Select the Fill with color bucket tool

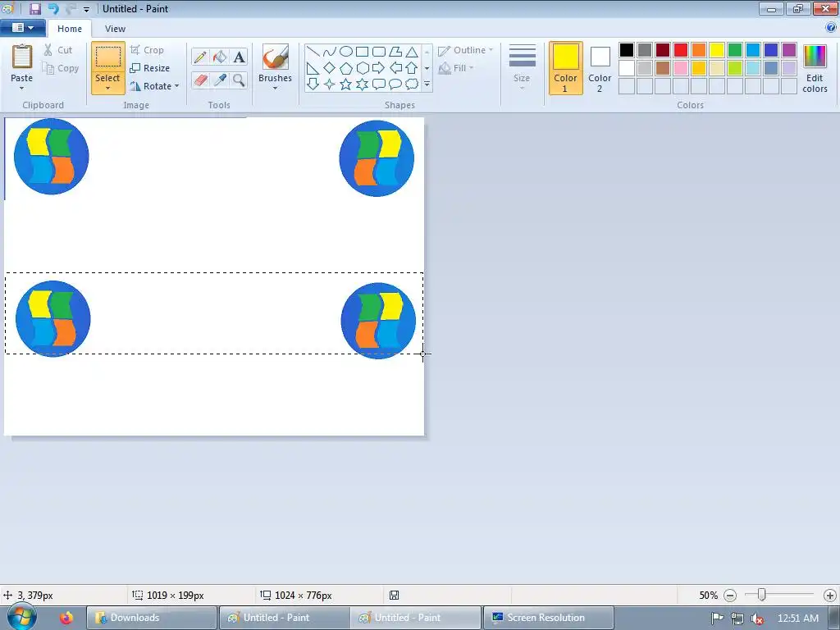[220, 57]
